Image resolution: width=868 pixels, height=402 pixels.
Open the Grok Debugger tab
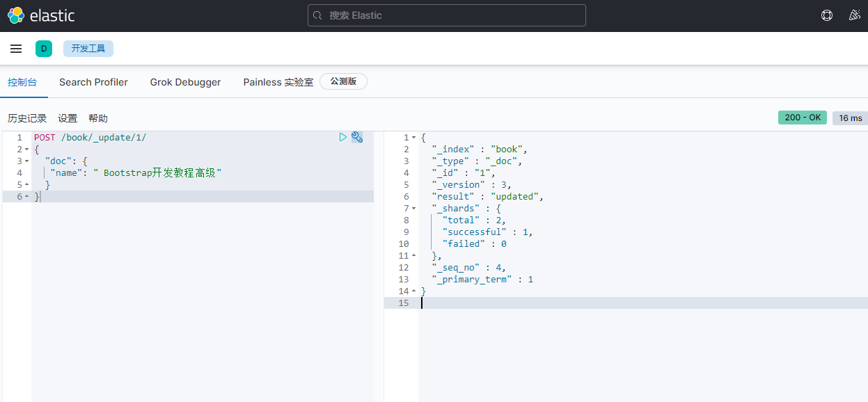coord(185,82)
